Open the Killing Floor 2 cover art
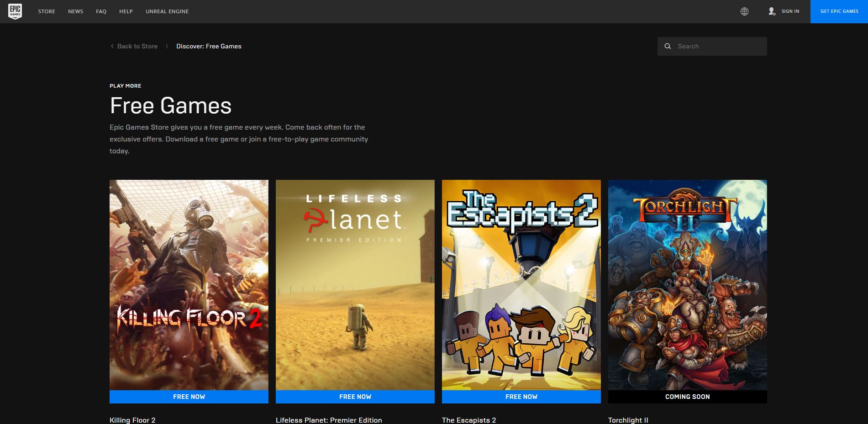This screenshot has width=868, height=424. (x=189, y=285)
